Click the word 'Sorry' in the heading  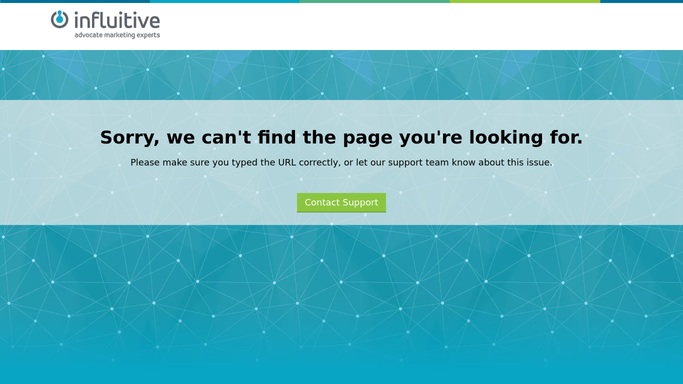pyautogui.click(x=127, y=138)
